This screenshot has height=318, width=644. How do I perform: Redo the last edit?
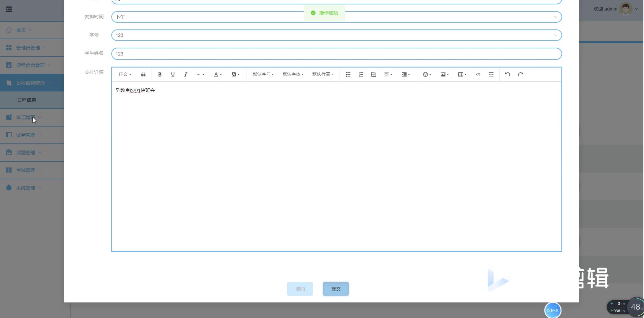tap(521, 74)
